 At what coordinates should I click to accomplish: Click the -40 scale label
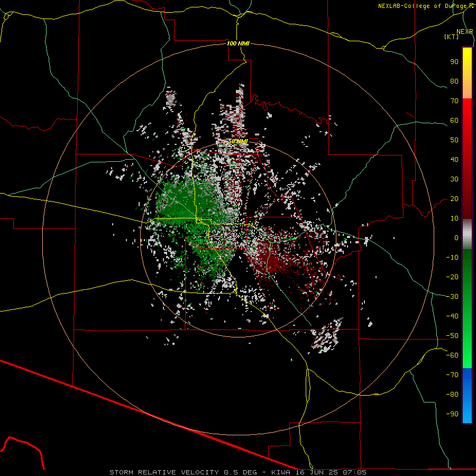452,316
